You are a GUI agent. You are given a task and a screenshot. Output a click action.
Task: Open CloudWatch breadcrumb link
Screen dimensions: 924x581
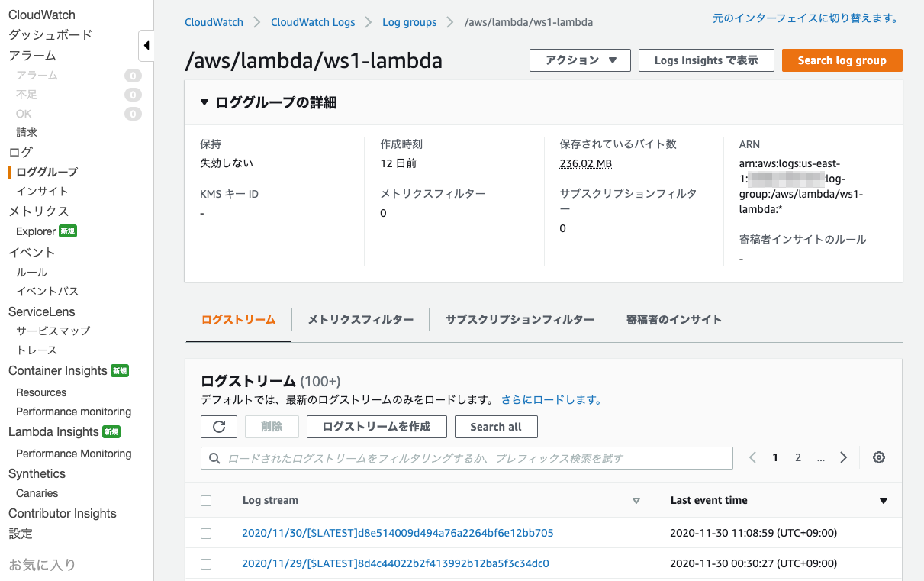(214, 22)
